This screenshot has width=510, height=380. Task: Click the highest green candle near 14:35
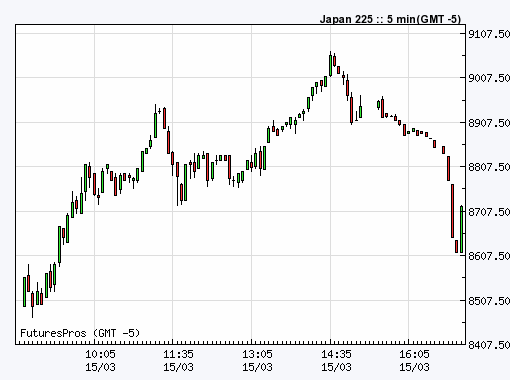(x=330, y=65)
